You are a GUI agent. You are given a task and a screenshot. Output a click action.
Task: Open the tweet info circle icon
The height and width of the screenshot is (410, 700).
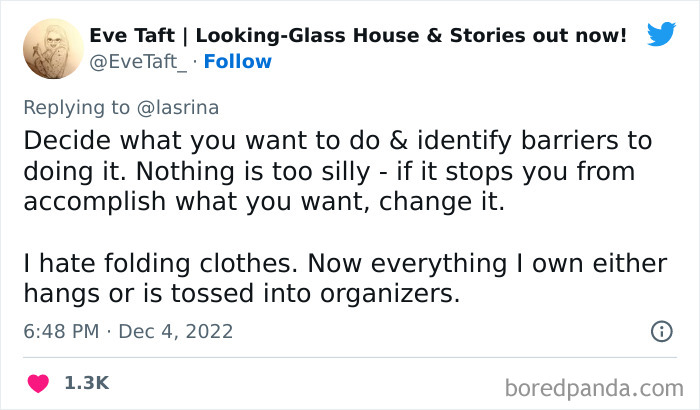tap(662, 331)
